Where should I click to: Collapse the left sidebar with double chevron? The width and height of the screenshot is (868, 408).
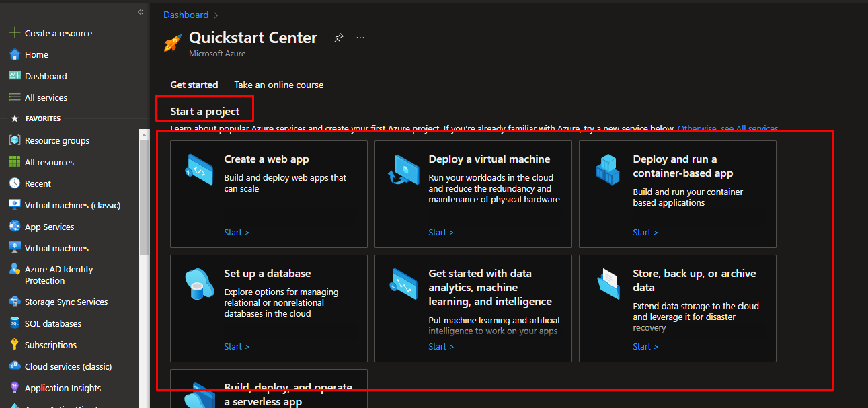(x=141, y=12)
